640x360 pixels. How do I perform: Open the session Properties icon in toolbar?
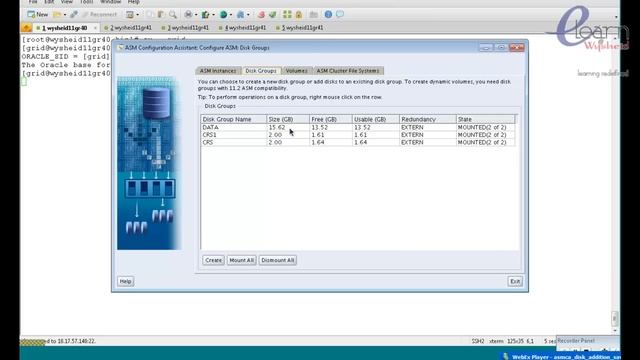tap(130, 15)
